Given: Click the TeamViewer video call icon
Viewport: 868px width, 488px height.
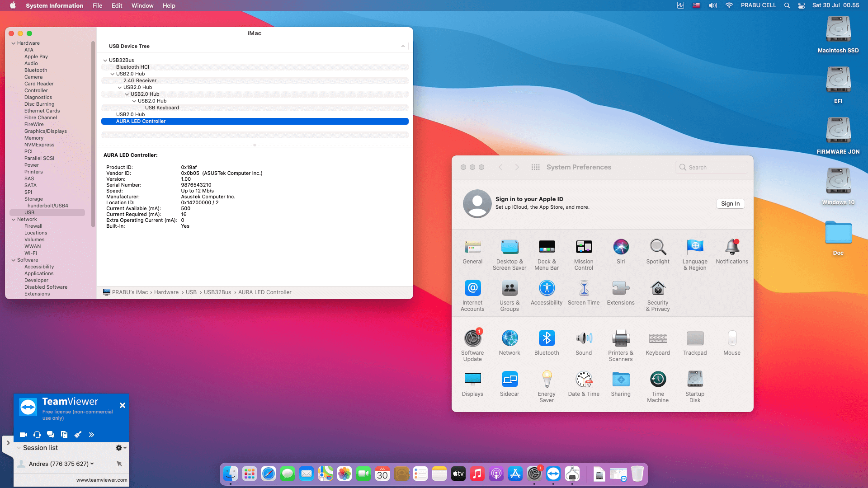Looking at the screenshot, I should (24, 435).
